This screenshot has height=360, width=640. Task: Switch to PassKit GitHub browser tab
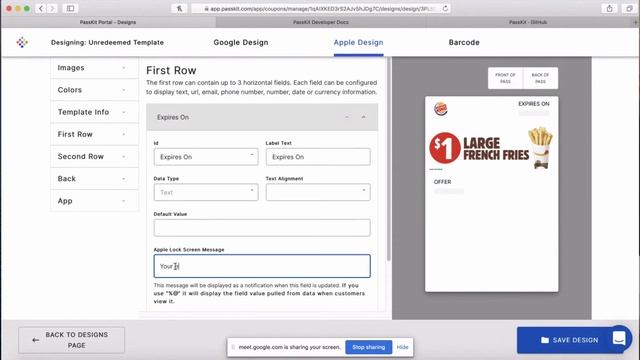528,22
